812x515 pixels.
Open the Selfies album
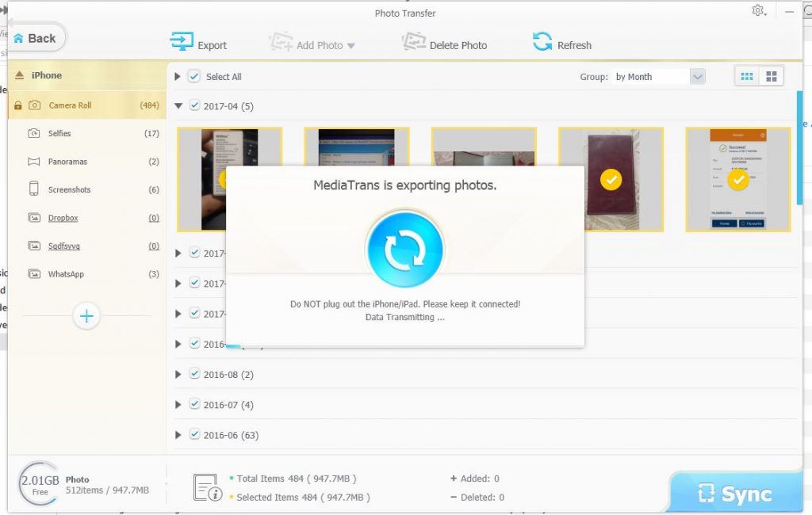point(59,133)
